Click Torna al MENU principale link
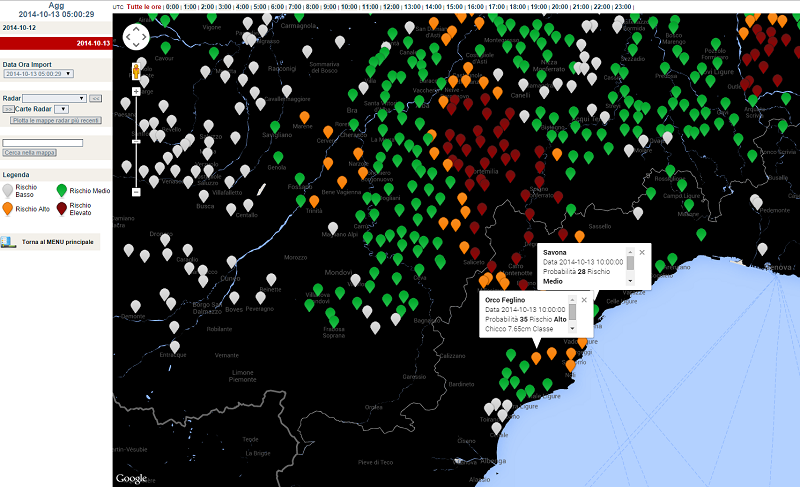This screenshot has height=487, width=800. [58, 242]
